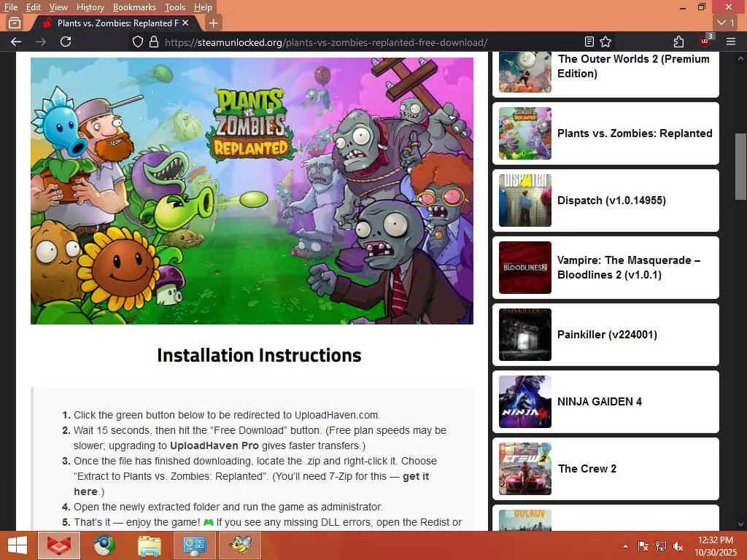
Task: Open the bee application taskbar icon
Action: (239, 545)
